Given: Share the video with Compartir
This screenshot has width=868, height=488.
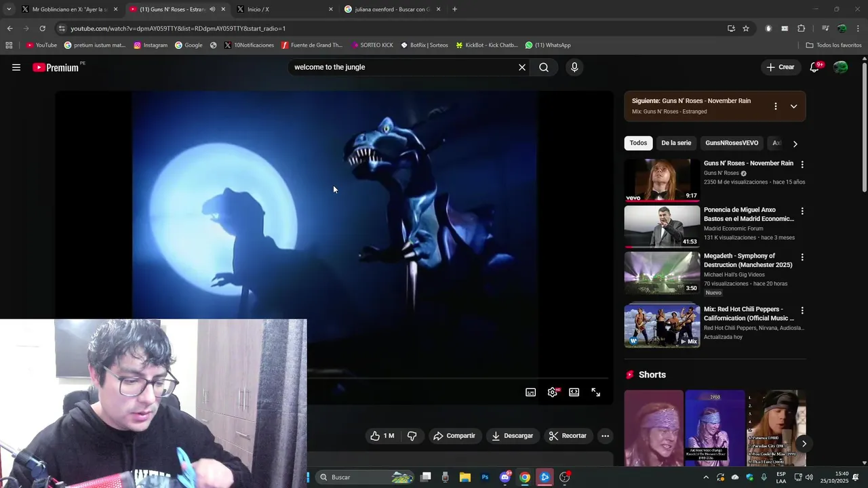Looking at the screenshot, I should coord(454,436).
